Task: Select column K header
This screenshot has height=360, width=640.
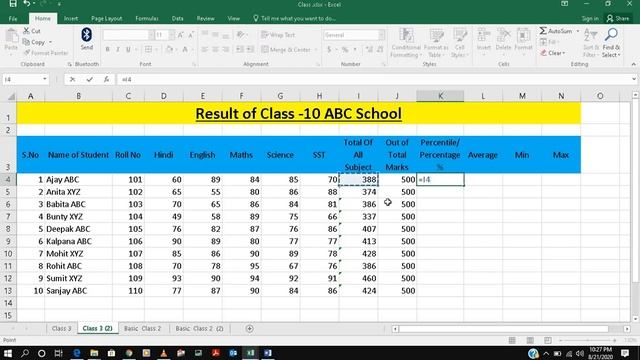Action: point(440,96)
